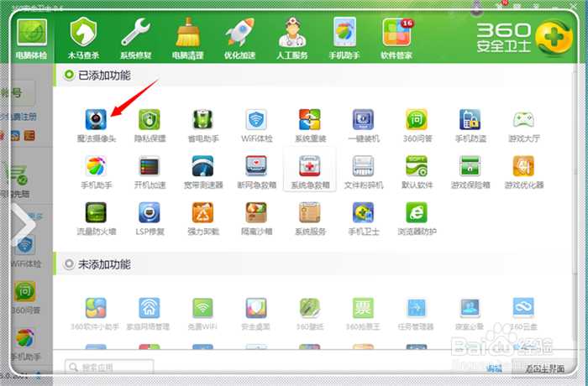
Task: Open 隔离沙箱 sandbox tool
Action: pos(256,218)
